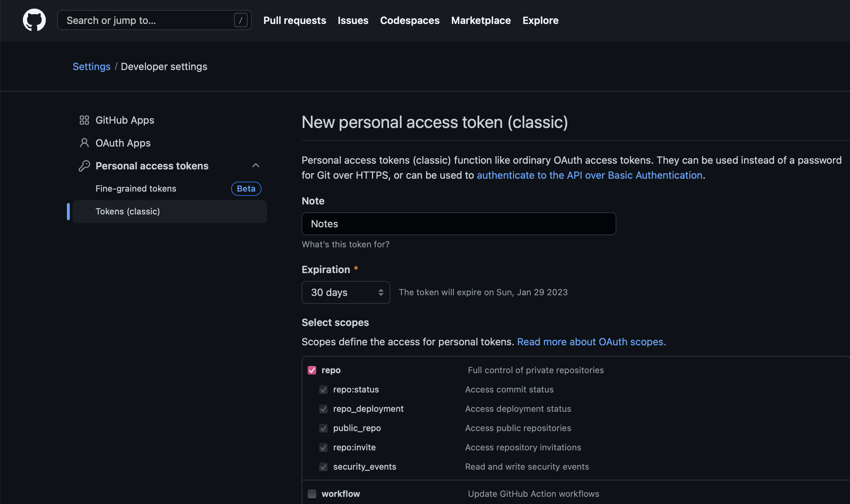Select Tokens (classic) sidebar item

pyautogui.click(x=170, y=212)
